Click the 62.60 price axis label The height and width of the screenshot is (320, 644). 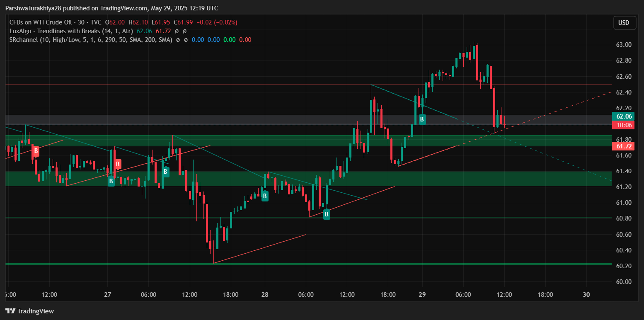click(x=624, y=77)
